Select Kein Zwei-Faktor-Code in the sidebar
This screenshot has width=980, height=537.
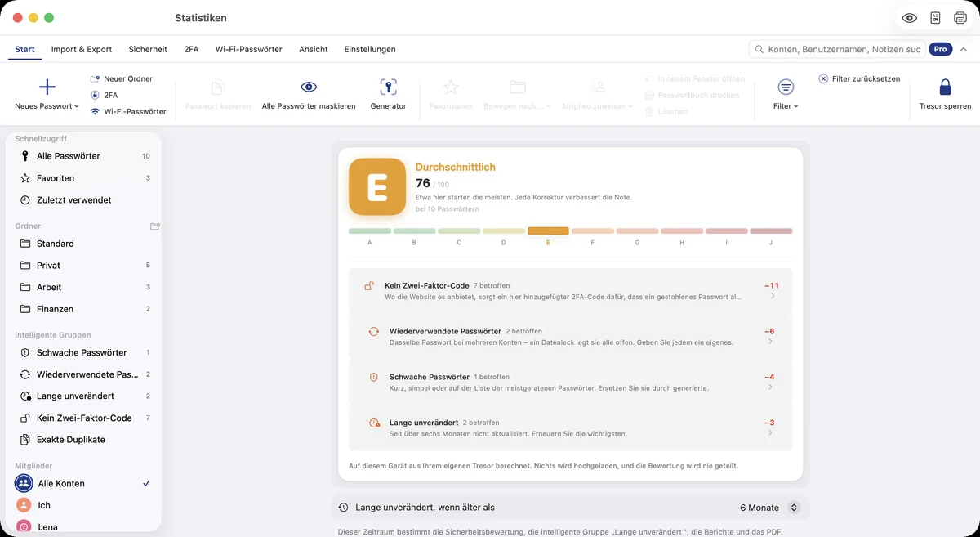point(84,418)
